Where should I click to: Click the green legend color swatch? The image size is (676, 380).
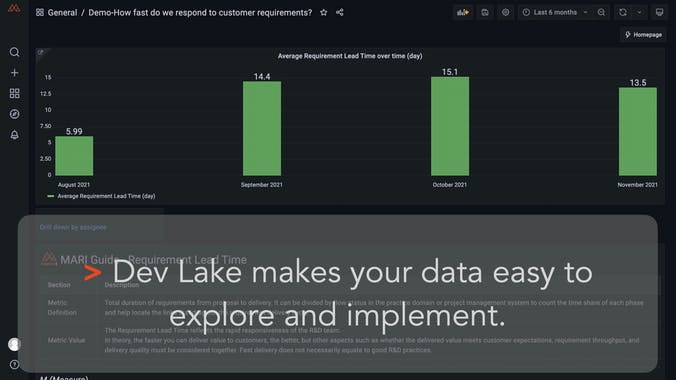click(50, 196)
